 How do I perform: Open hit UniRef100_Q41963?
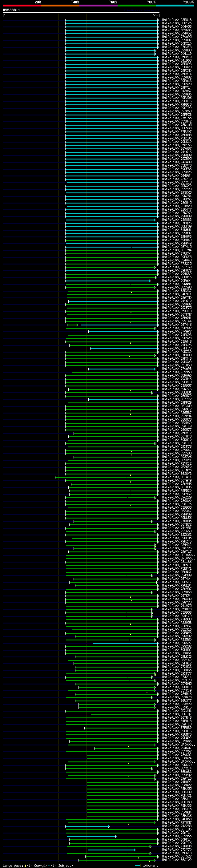177,61
